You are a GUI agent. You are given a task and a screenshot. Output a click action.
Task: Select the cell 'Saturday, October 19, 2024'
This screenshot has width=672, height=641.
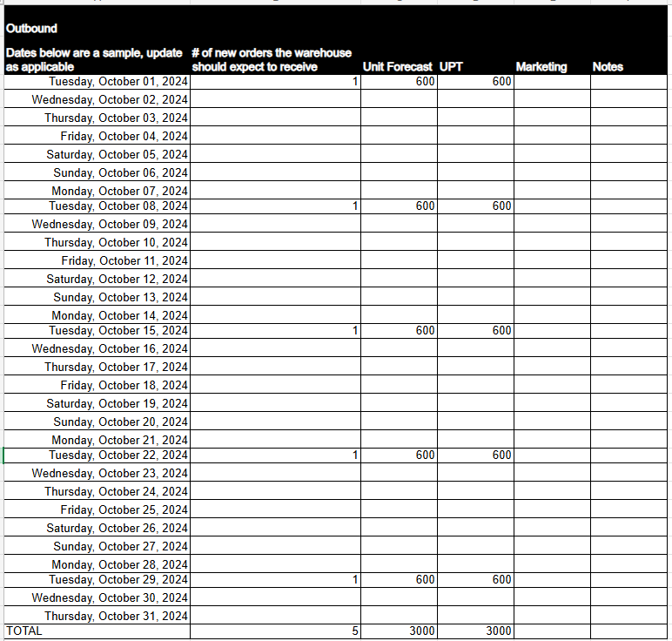[97, 403]
